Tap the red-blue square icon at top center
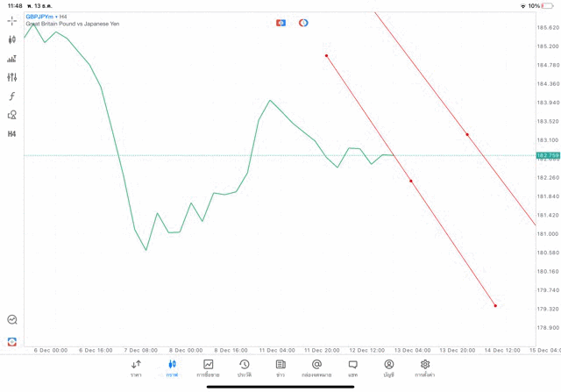The height and width of the screenshot is (392, 561). tap(280, 23)
